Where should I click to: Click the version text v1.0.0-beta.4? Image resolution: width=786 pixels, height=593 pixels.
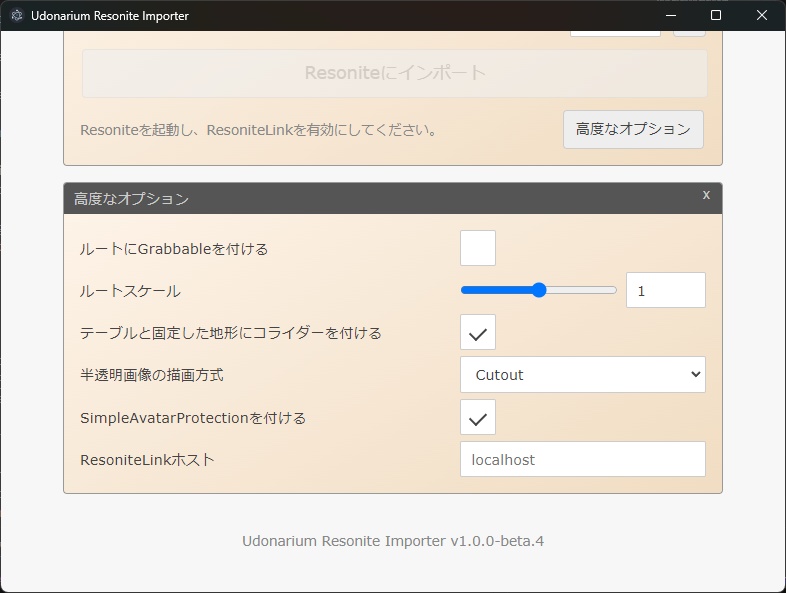[x=497, y=541]
